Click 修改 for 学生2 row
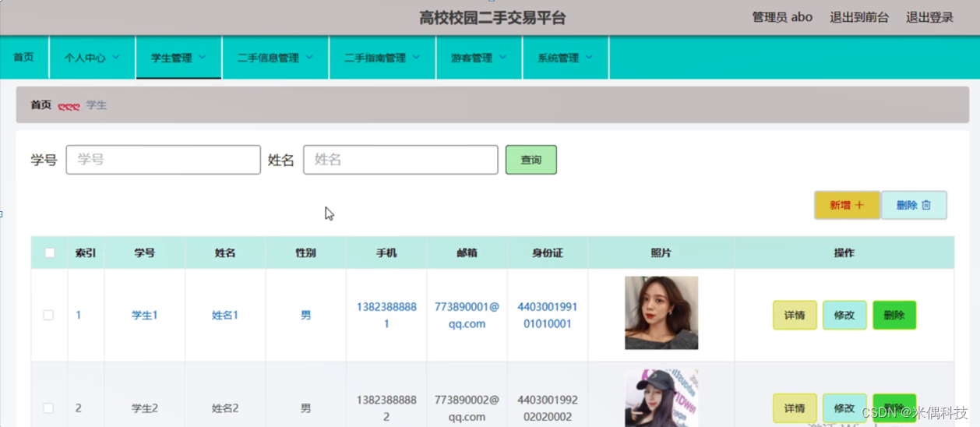 pos(844,408)
